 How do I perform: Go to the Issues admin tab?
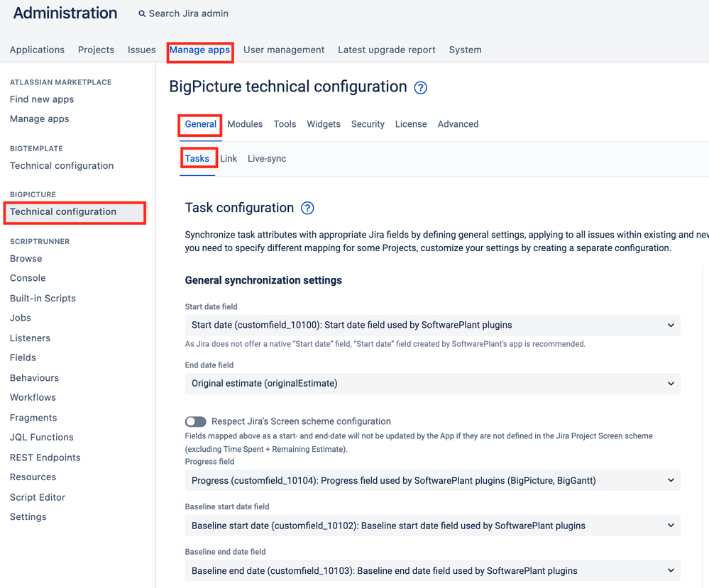141,50
